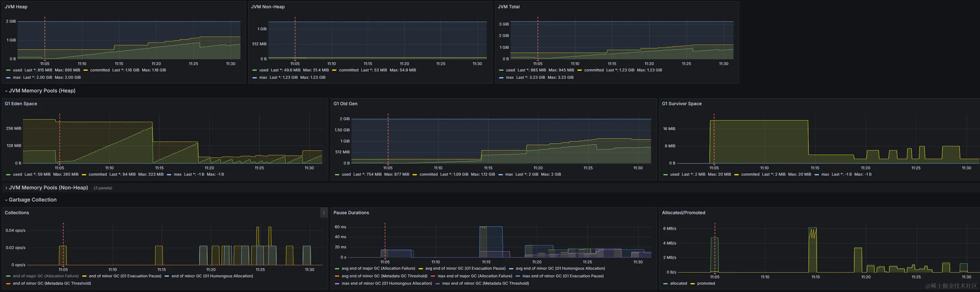This screenshot has width=980, height=292.
Task: Click annotation marker at 11:05 in Allocated/Promoted chart
Action: pyautogui.click(x=715, y=273)
